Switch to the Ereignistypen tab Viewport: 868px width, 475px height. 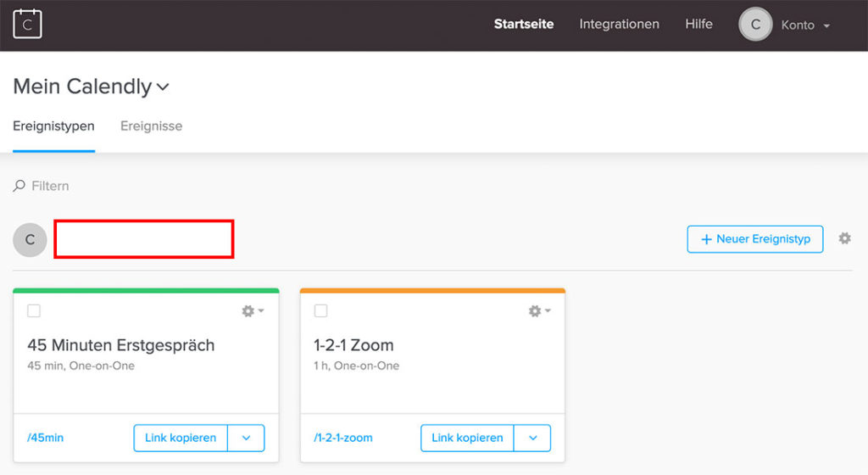53,126
